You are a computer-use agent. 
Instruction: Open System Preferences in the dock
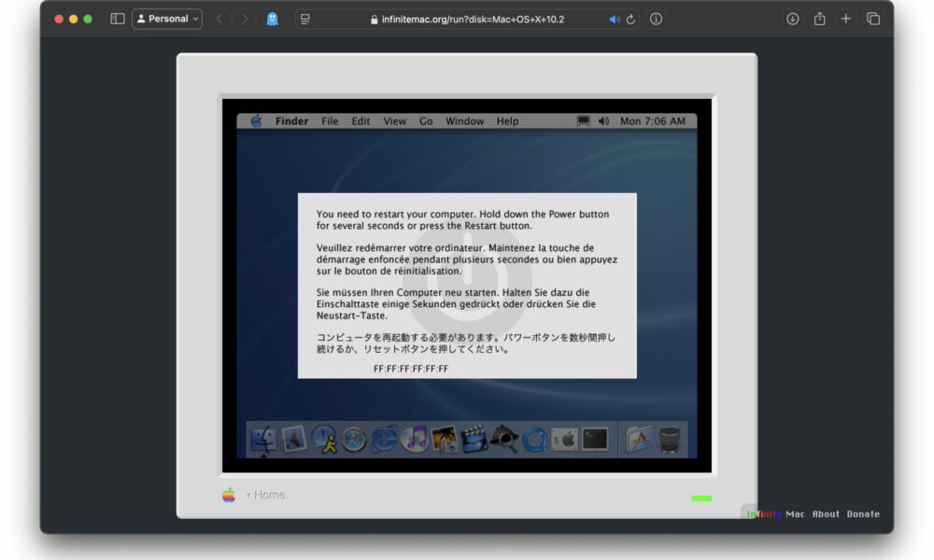pos(564,440)
